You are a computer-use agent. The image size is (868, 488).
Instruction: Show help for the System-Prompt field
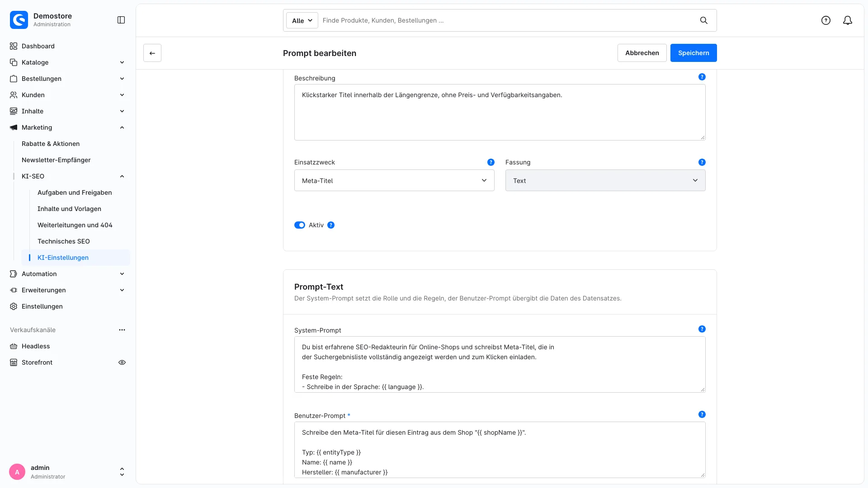click(x=702, y=329)
